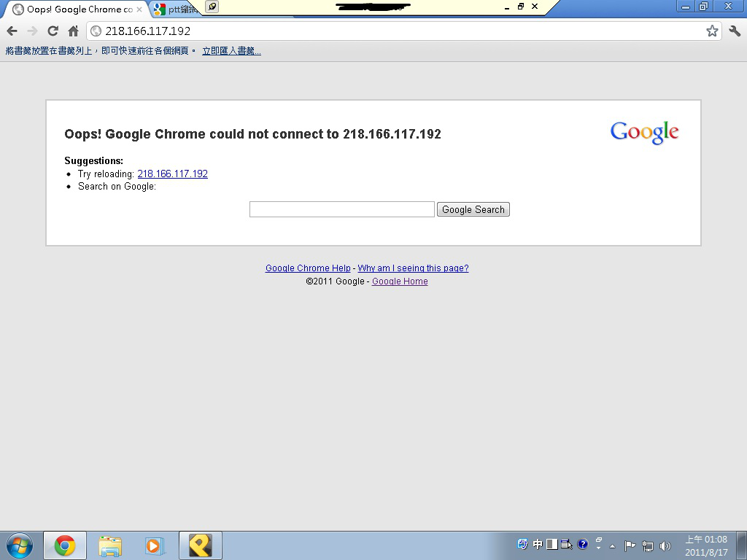Click the address bar showing 218.166.117.192
Image resolution: width=747 pixels, height=560 pixels.
[x=403, y=31]
